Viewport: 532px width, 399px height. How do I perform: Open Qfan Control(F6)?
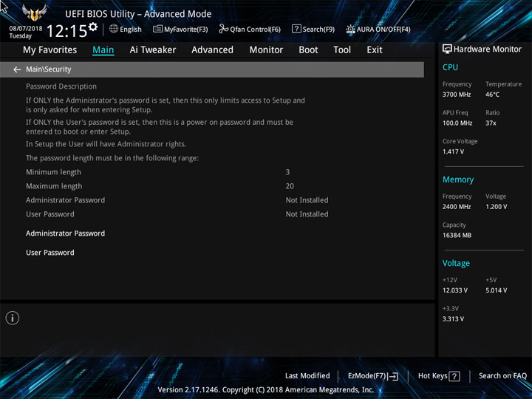coord(250,29)
